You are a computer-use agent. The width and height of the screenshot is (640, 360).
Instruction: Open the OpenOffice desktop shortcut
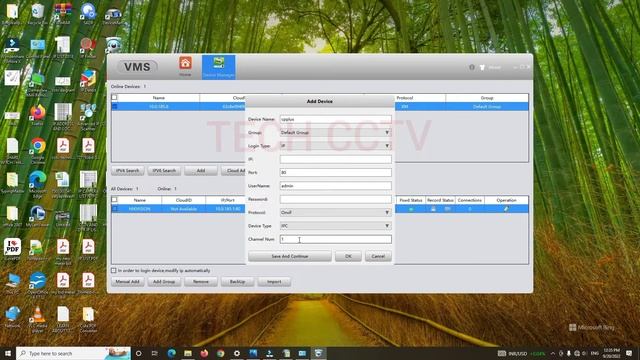[38, 285]
